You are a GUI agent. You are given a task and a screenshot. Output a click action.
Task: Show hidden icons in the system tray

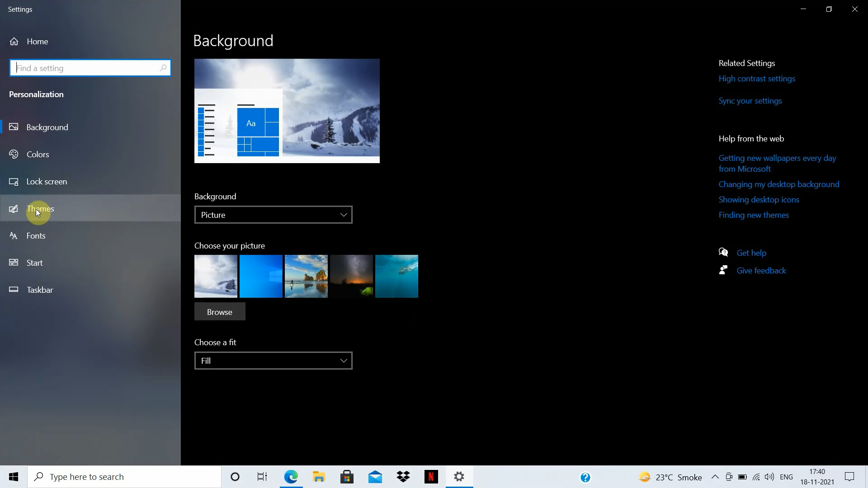715,477
